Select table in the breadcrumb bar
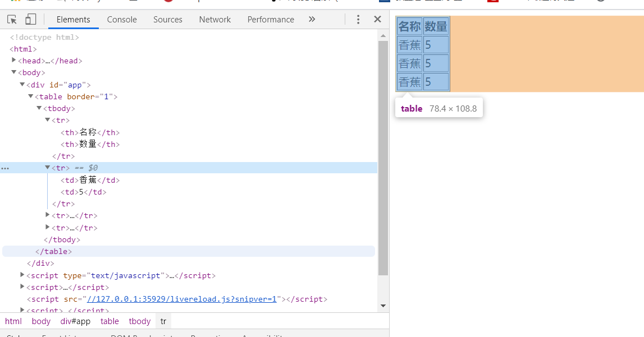The image size is (644, 337). tap(109, 321)
